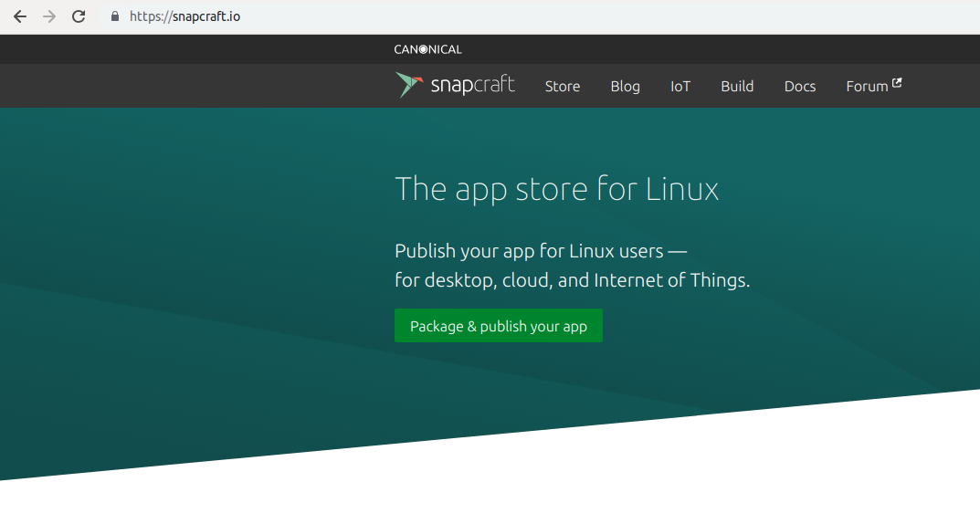
Task: Open the Blog menu item
Action: pos(625,86)
